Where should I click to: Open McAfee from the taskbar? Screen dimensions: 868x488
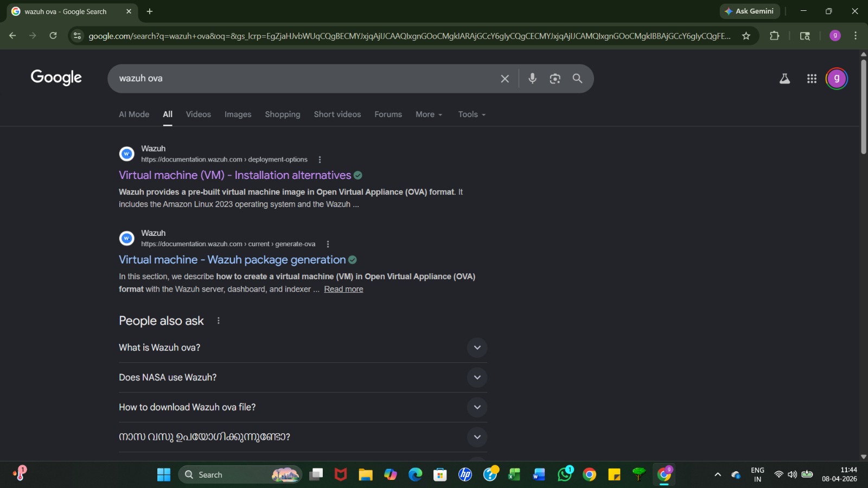341,475
